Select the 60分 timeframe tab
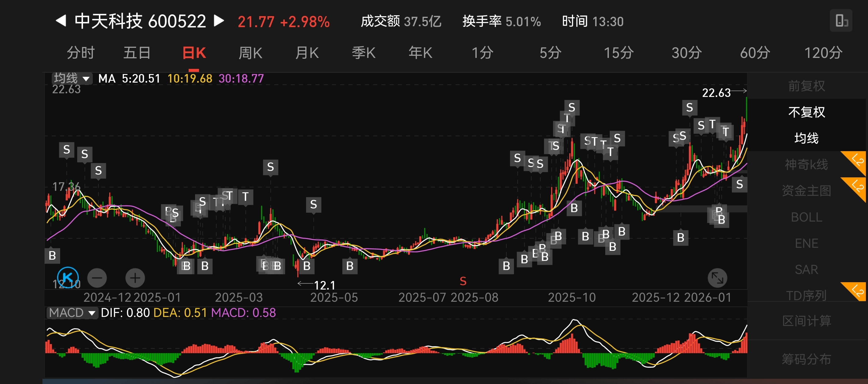Image resolution: width=868 pixels, height=384 pixels. [x=755, y=53]
